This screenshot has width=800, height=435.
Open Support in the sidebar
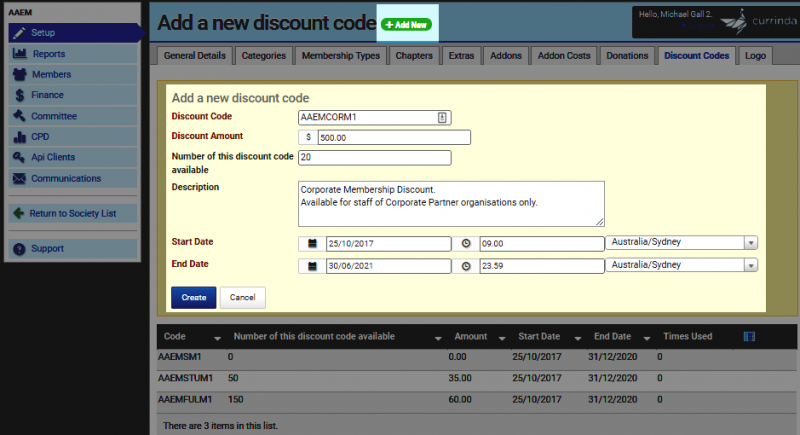pos(73,249)
